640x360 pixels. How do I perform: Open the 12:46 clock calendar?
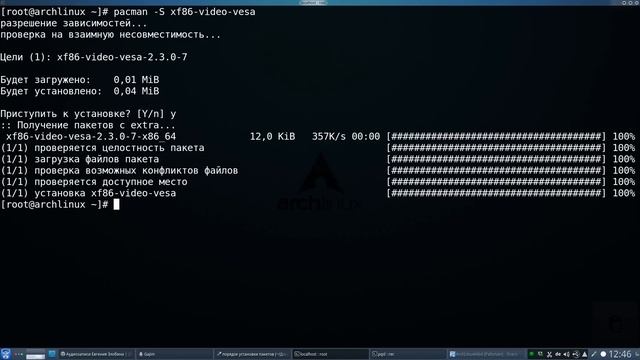coord(620,354)
